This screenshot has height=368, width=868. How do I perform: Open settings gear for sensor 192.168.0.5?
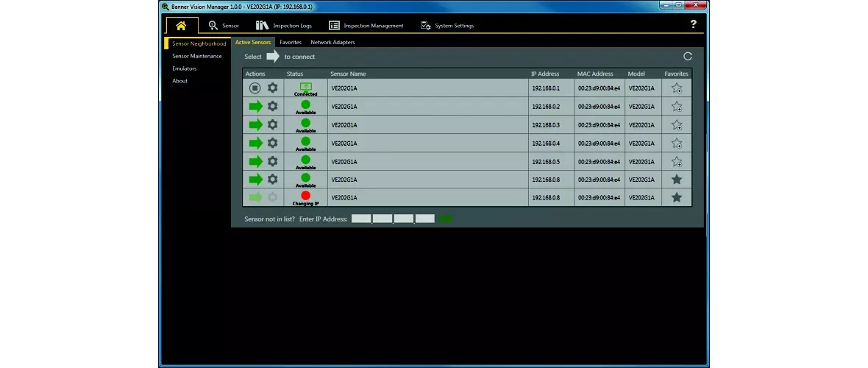272,161
